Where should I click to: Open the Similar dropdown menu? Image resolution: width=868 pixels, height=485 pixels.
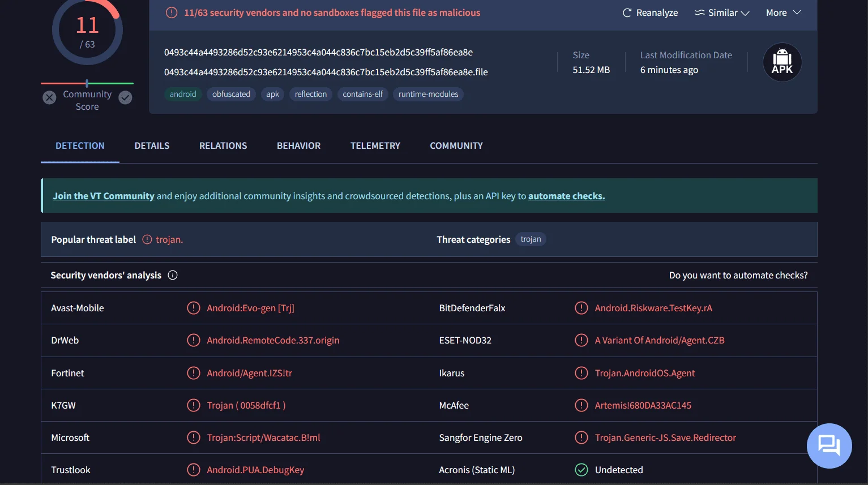click(722, 12)
